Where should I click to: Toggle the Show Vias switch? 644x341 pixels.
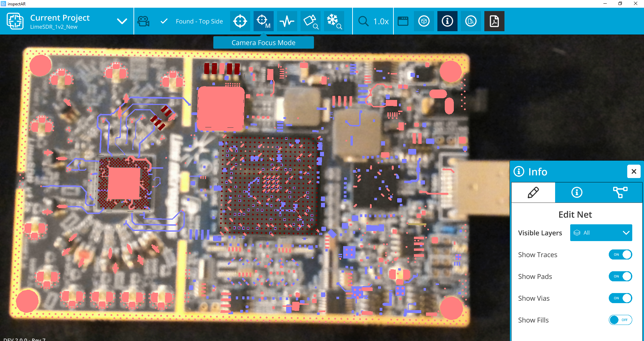pos(621,298)
